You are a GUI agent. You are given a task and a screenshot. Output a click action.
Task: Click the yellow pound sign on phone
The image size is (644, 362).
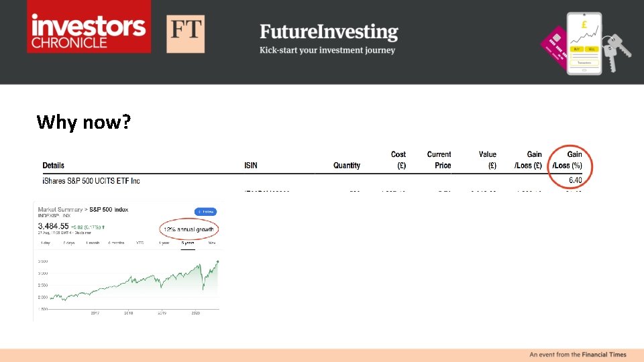click(584, 25)
